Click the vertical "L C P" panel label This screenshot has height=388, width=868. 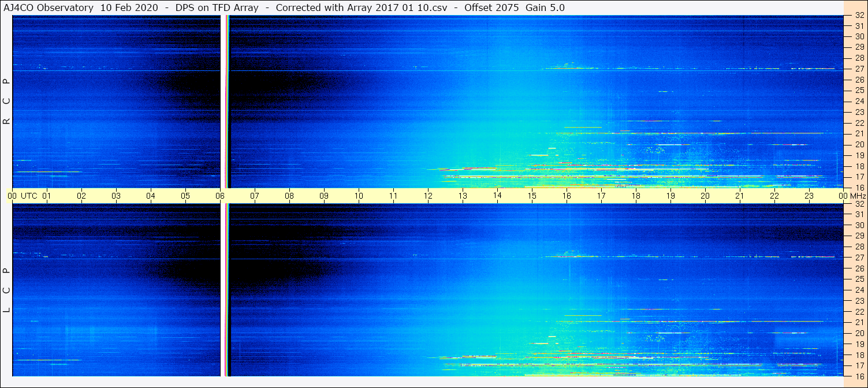point(6,290)
